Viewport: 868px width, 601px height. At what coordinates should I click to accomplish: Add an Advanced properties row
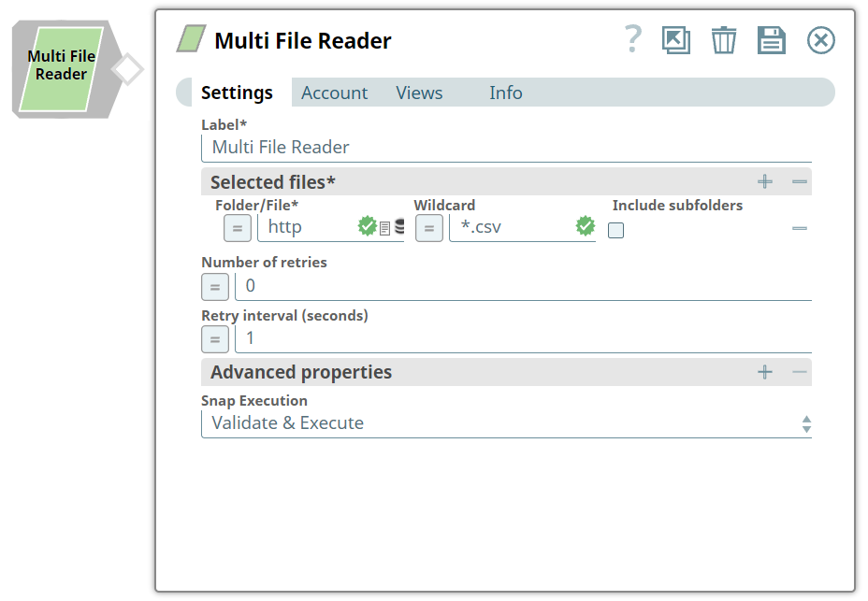coord(765,372)
